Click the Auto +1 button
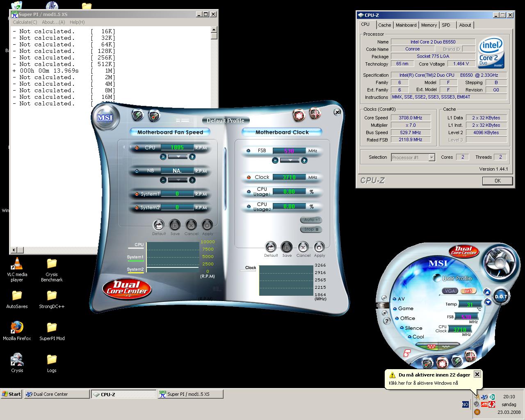Image resolution: width=525 pixels, height=420 pixels. tap(311, 220)
